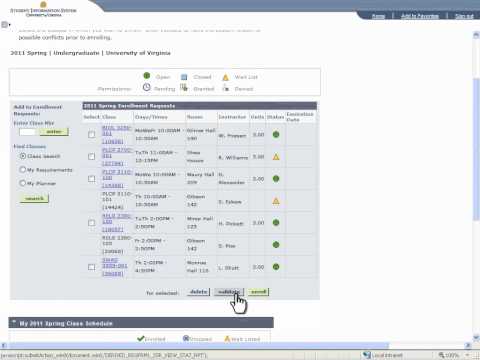This screenshot has height=360, width=480.
Task: Click the Wait Listed icon in schedule legend
Action: pos(227,339)
